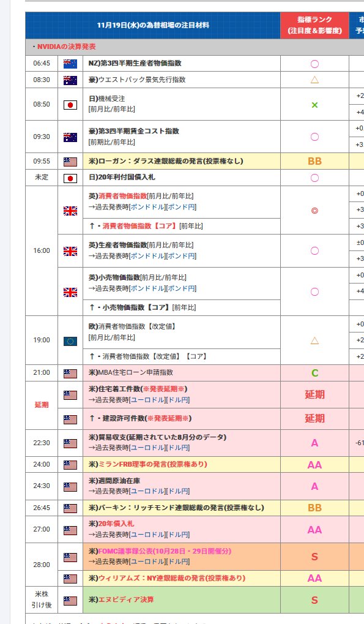The height and width of the screenshot is (624, 364).
Task: Click the US flag beside ミランFRB理事の発言
Action: 70,465
